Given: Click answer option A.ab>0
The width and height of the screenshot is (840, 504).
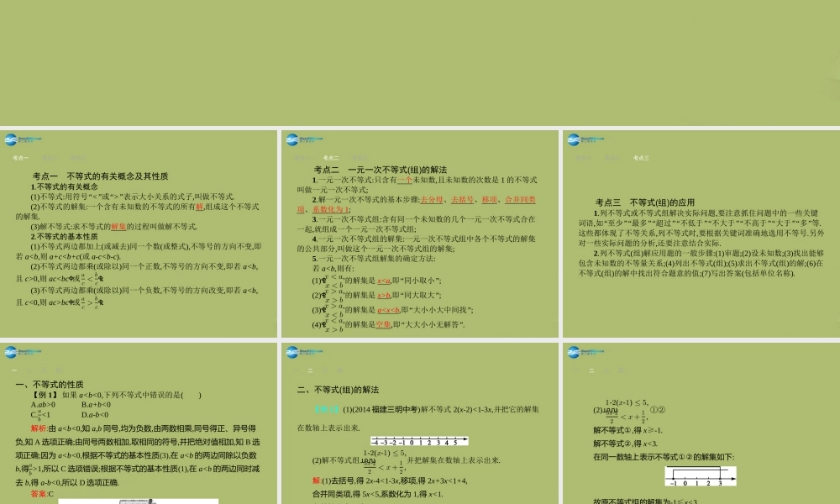Looking at the screenshot, I should point(43,405).
